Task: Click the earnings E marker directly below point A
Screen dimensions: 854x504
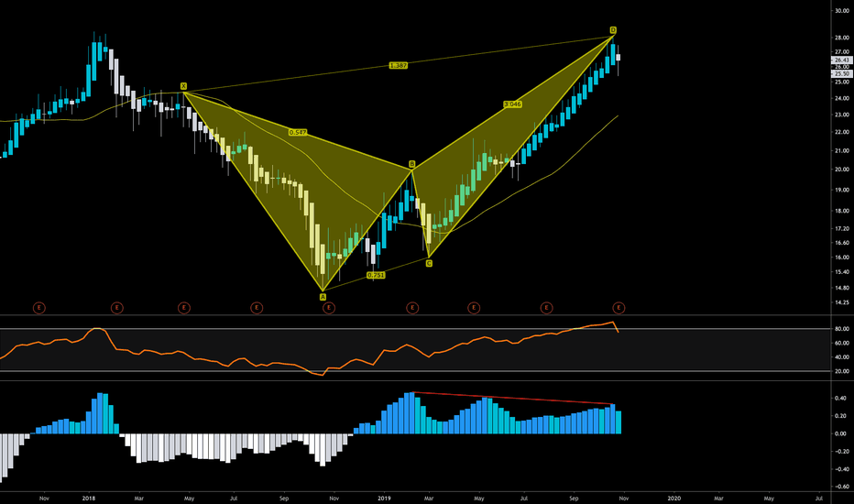Action: click(x=329, y=308)
